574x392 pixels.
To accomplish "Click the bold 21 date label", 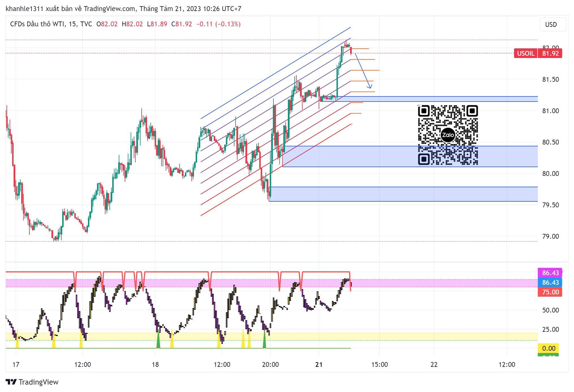I will [319, 365].
